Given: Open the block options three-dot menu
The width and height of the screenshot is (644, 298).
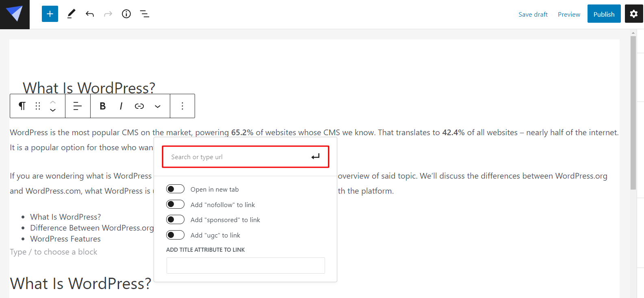Looking at the screenshot, I should 182,106.
